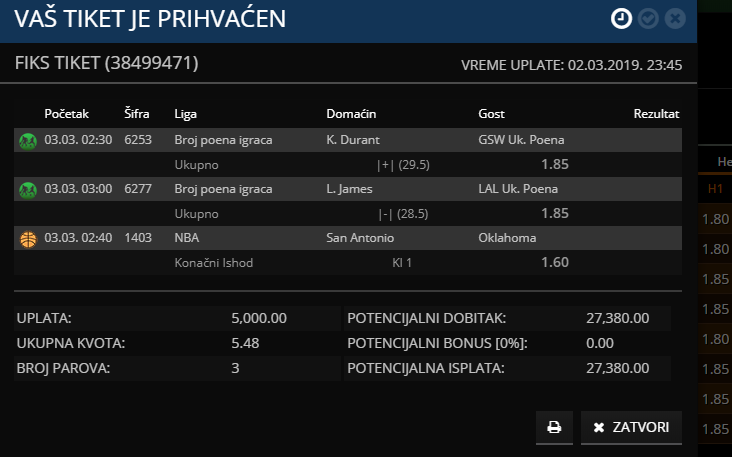The height and width of the screenshot is (457, 732).
Task: Click odds 1.85 under L. James row
Action: click(x=555, y=213)
